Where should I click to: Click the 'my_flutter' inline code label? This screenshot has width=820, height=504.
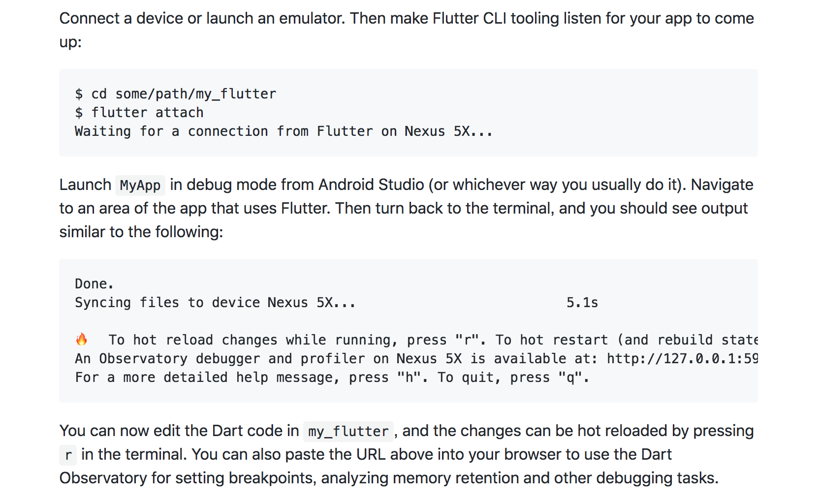[348, 431]
